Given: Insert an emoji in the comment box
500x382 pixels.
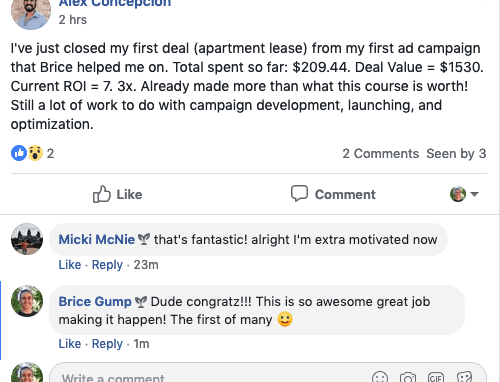Looking at the screenshot, I should pyautogui.click(x=380, y=377).
